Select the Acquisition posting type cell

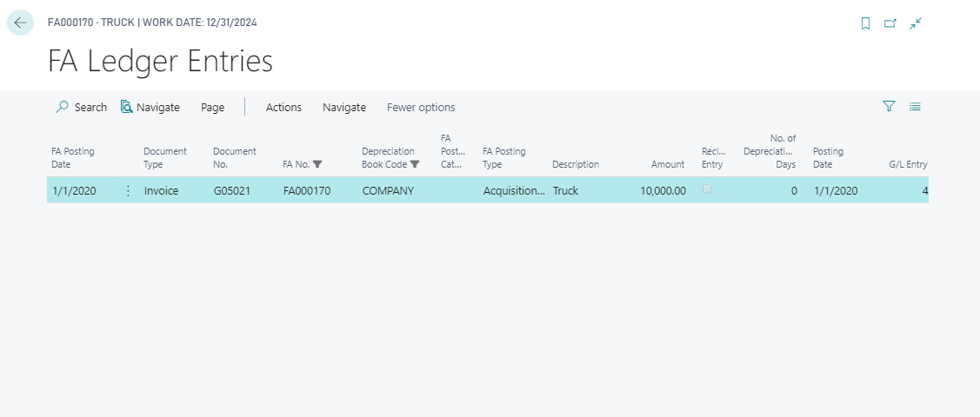click(x=514, y=191)
